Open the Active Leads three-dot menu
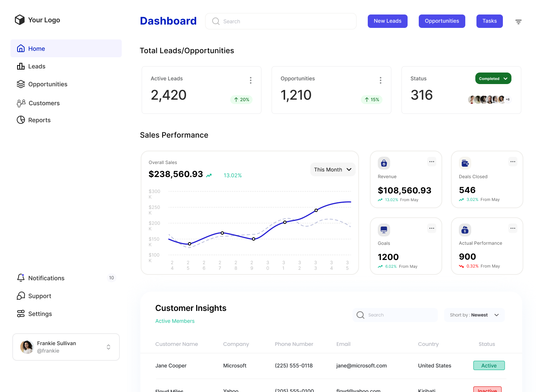 251,80
